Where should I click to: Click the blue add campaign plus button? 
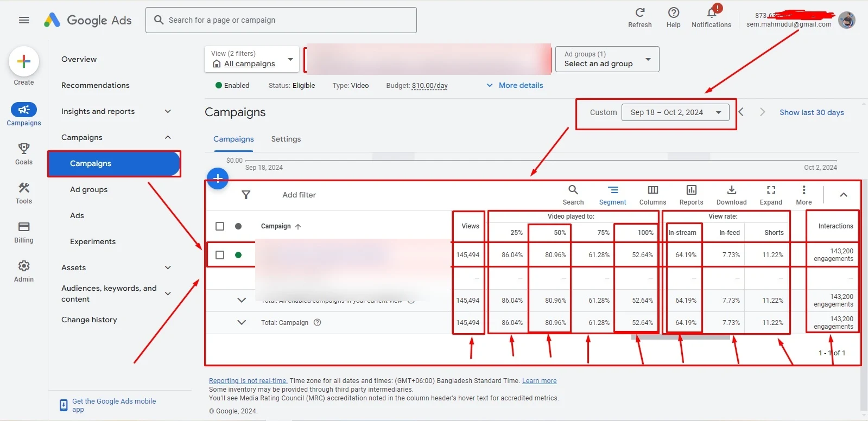(218, 178)
